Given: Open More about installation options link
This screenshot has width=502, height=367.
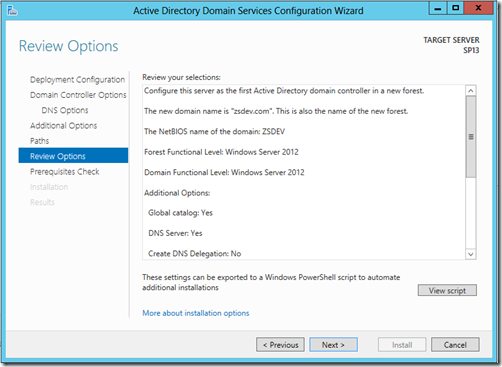Looking at the screenshot, I should (196, 313).
